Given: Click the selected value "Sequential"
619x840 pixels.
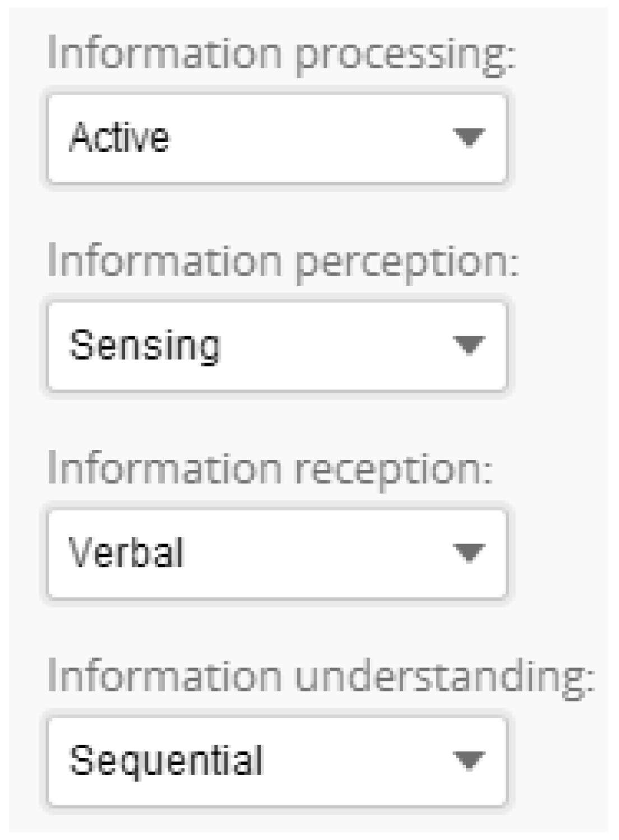Looking at the screenshot, I should (166, 760).
